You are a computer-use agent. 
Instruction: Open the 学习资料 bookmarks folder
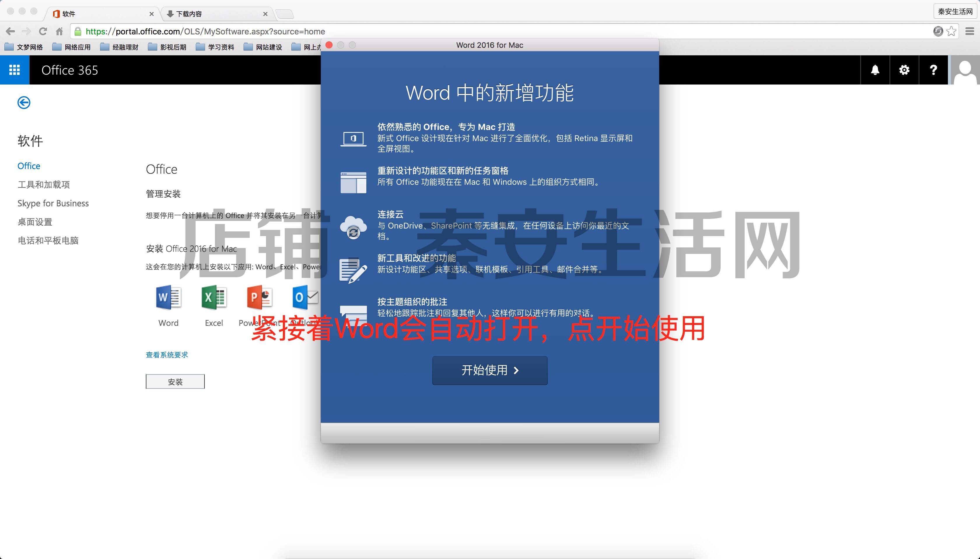(215, 47)
